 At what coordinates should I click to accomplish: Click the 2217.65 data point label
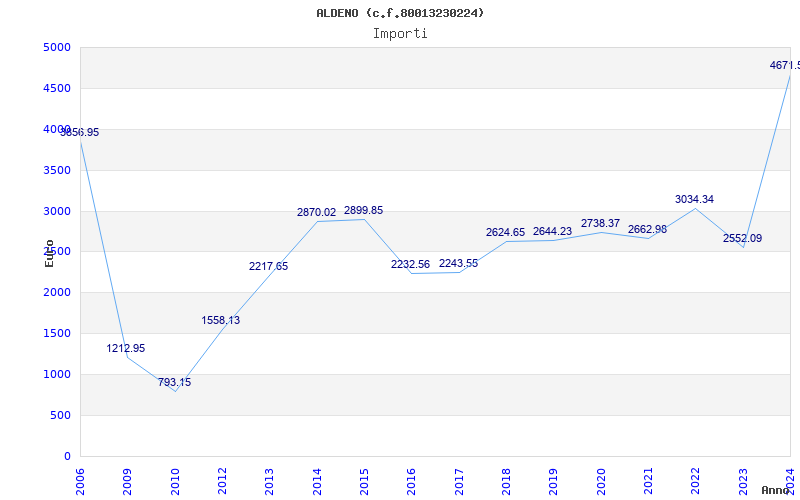[268, 266]
